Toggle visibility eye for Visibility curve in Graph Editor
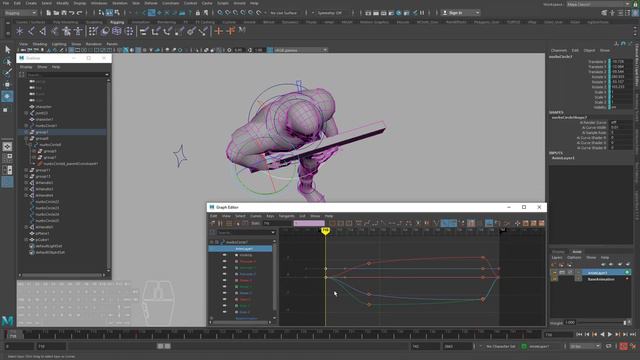 tap(224, 255)
